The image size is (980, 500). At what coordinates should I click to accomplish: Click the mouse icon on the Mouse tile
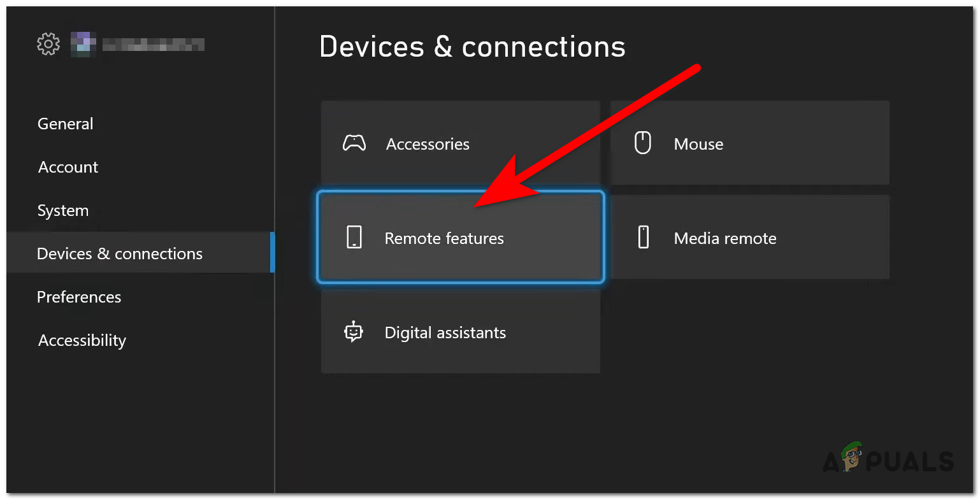pyautogui.click(x=643, y=143)
